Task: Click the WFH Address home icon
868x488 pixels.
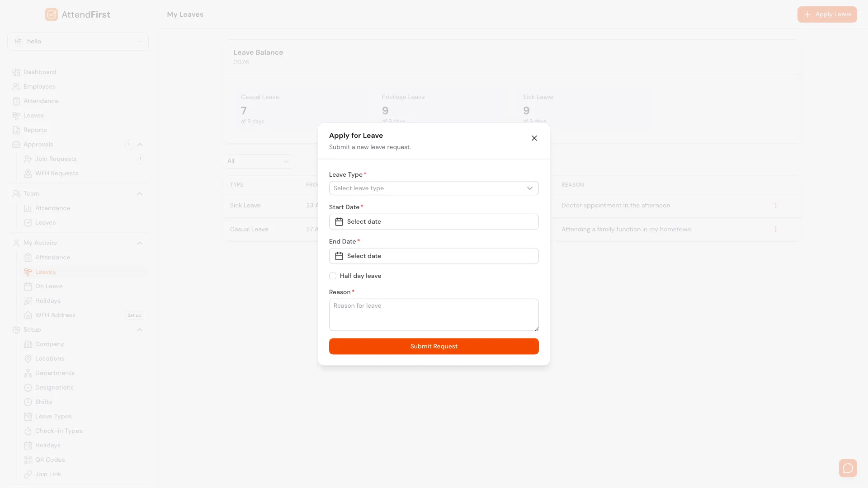Action: (28, 315)
